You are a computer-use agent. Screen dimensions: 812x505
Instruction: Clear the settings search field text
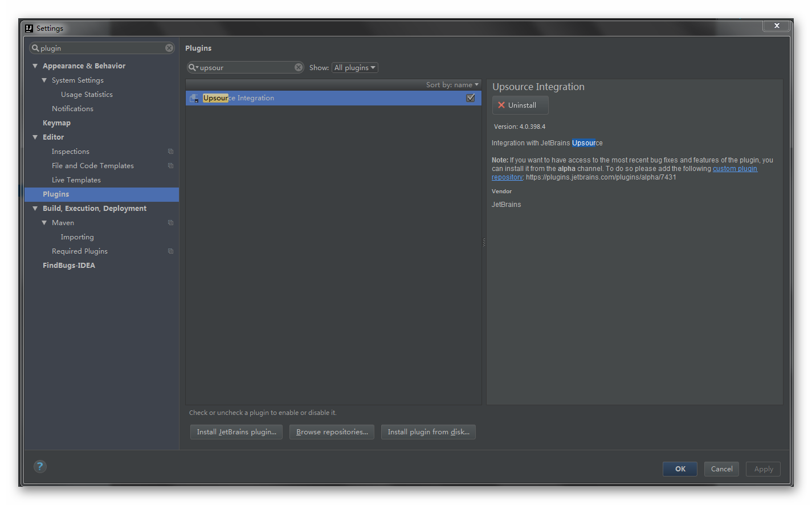169,48
